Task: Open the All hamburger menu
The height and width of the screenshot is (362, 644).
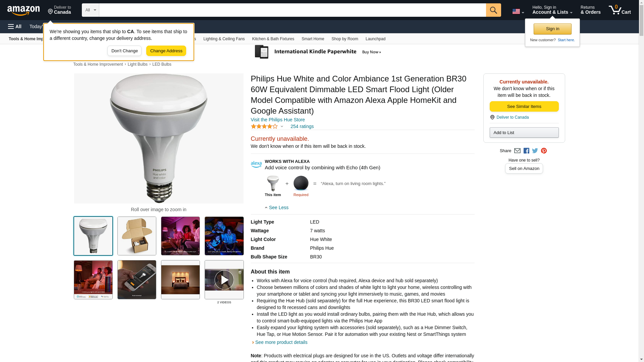Action: (15, 26)
